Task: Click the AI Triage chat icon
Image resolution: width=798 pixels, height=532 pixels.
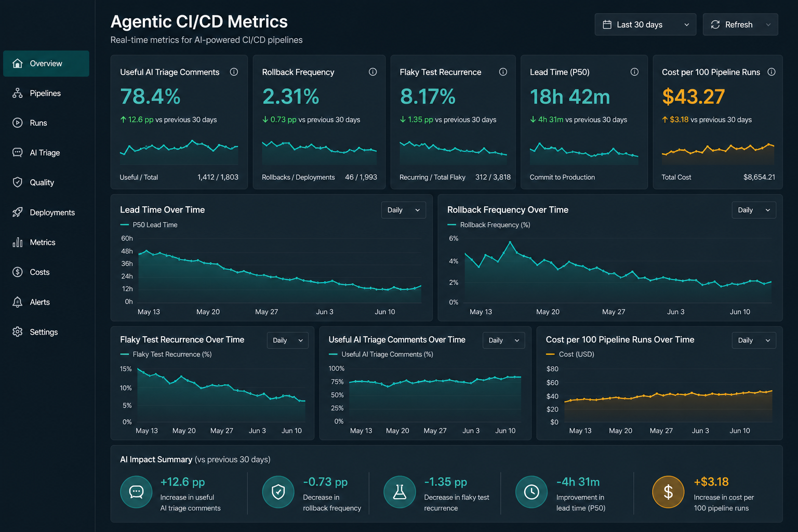Action: pyautogui.click(x=18, y=153)
